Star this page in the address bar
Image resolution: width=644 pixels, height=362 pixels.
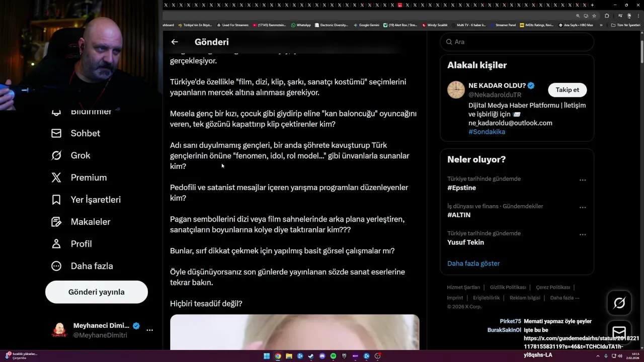pyautogui.click(x=594, y=16)
